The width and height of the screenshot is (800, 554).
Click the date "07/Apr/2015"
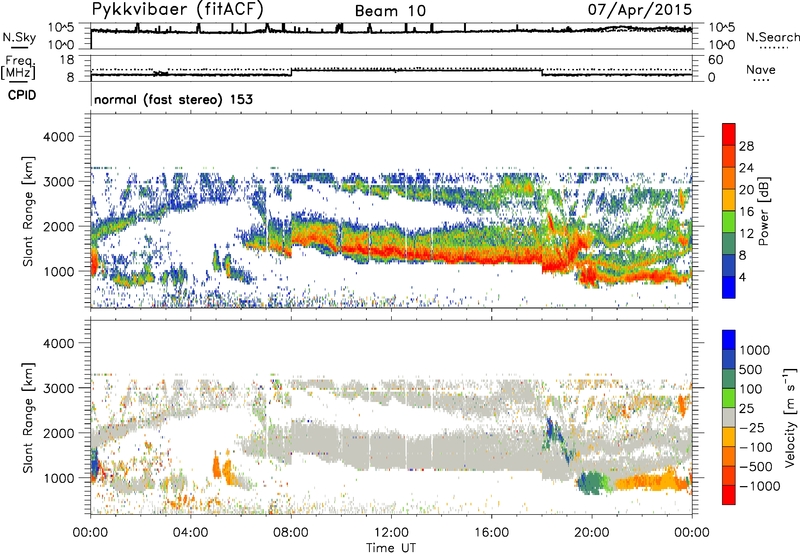640,9
